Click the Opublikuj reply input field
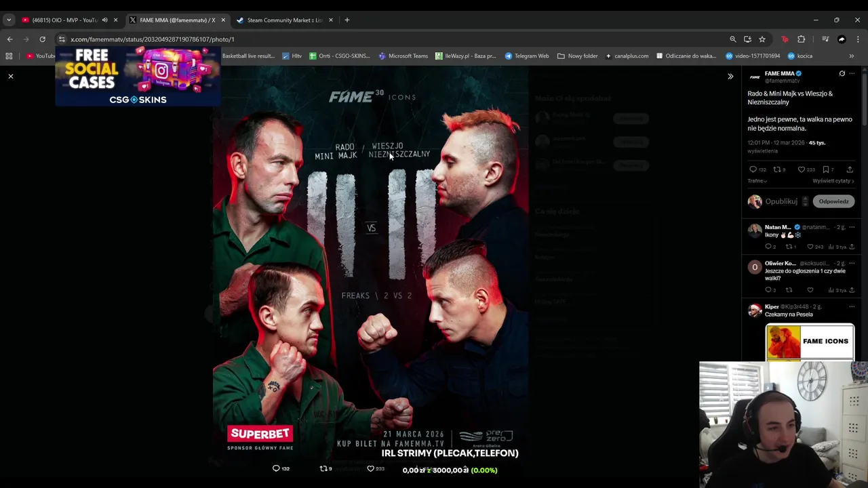 (781, 201)
